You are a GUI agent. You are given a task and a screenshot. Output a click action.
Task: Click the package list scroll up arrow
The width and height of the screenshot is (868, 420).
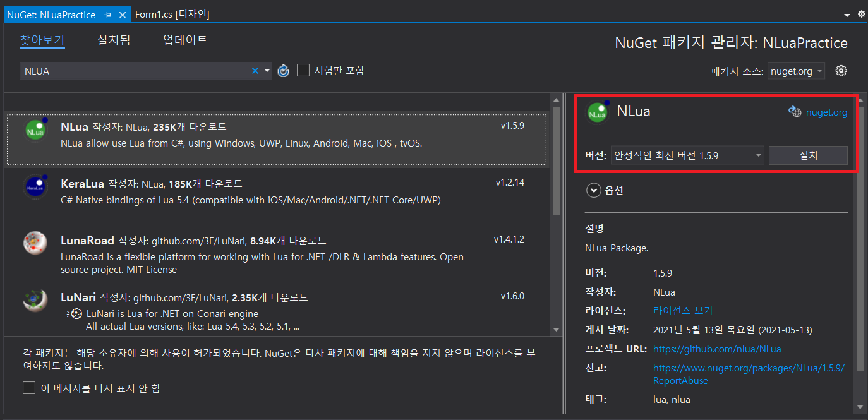(556, 100)
